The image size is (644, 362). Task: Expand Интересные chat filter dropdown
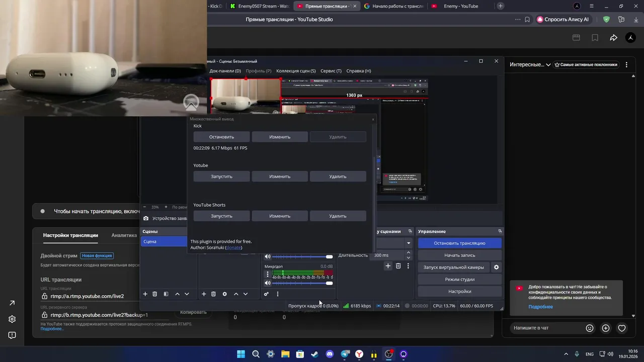coord(530,64)
